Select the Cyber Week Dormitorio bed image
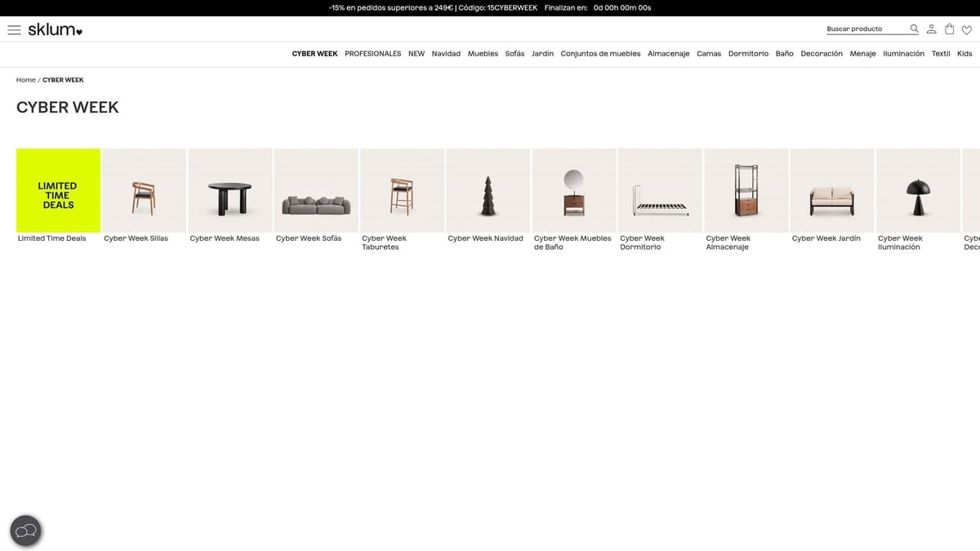Viewport: 980px width, 551px height. 660,190
